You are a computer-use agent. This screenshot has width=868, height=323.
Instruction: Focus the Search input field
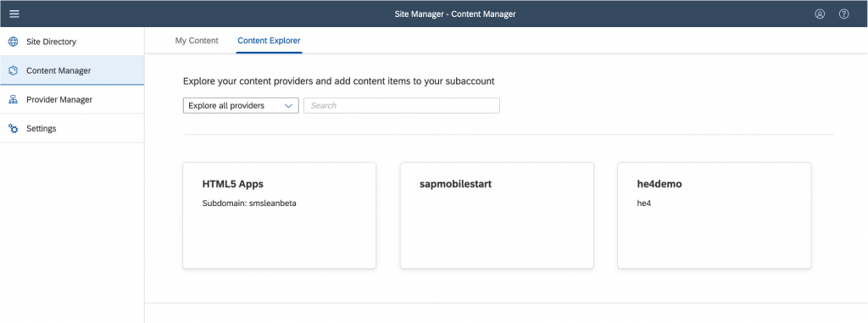pos(402,105)
